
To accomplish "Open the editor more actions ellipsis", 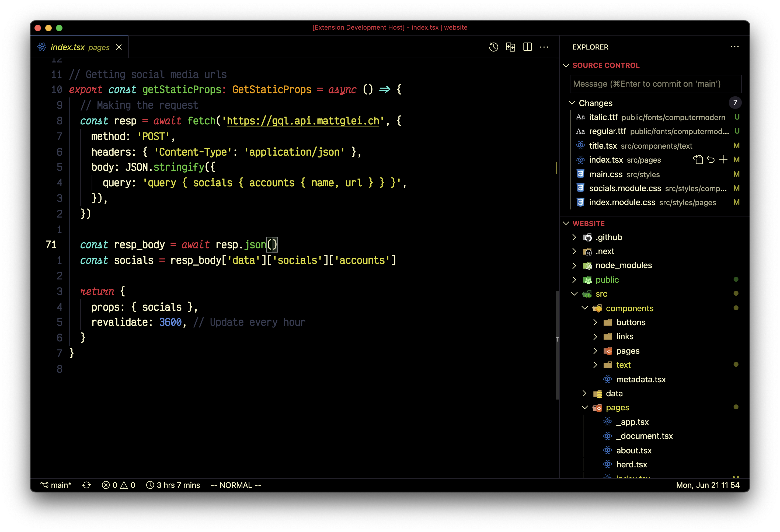I will (544, 47).
